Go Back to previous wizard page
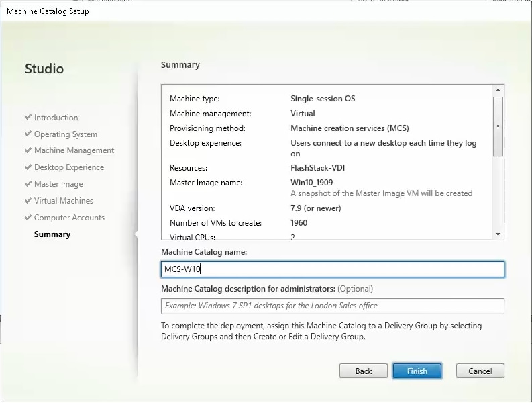The width and height of the screenshot is (532, 403). (x=364, y=371)
